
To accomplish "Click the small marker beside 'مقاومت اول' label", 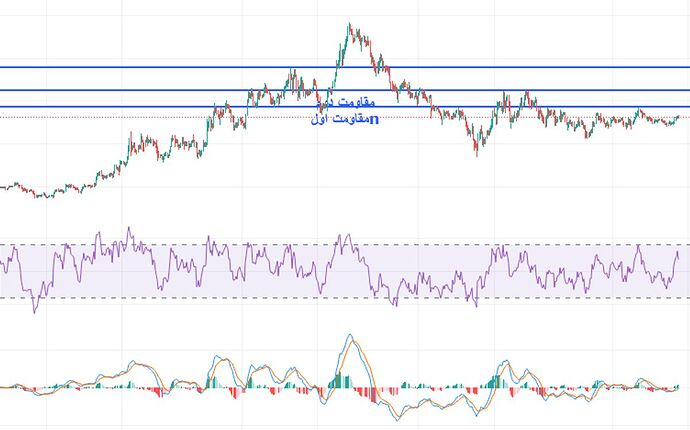I will click(x=374, y=120).
